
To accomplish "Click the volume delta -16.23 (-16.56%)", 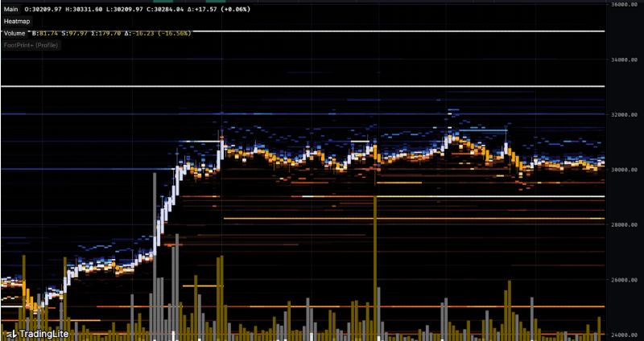I will [x=158, y=33].
